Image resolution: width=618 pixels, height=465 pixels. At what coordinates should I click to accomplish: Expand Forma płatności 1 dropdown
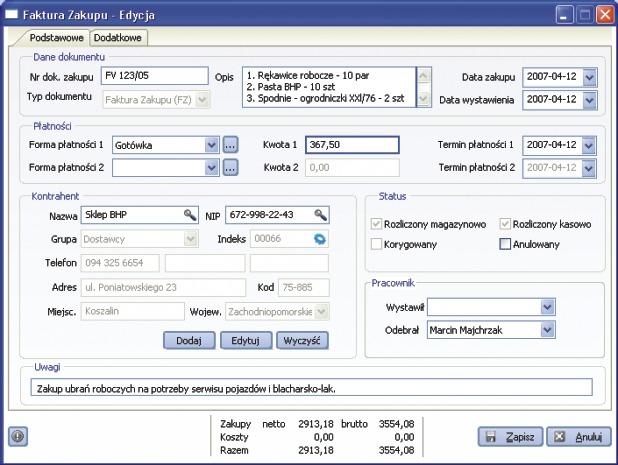212,145
